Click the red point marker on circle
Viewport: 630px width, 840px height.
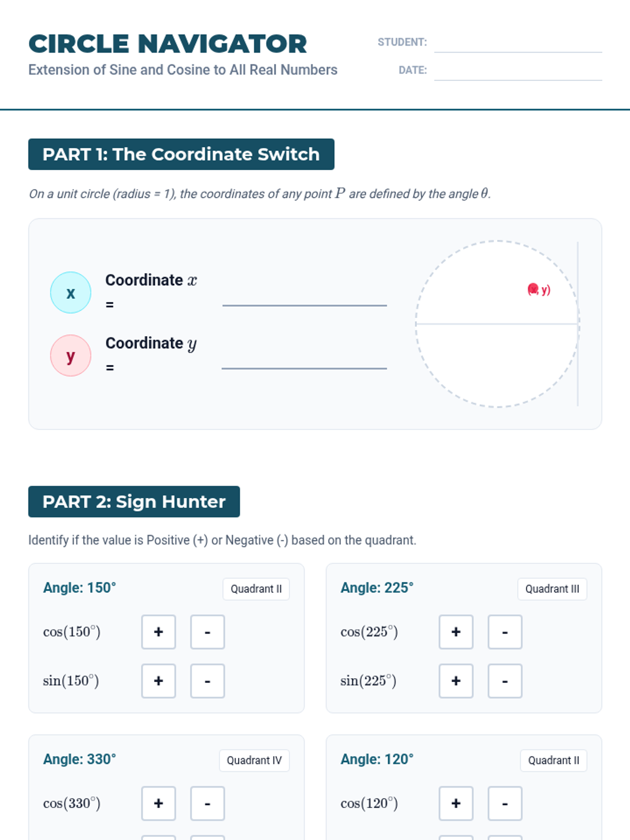tap(533, 289)
